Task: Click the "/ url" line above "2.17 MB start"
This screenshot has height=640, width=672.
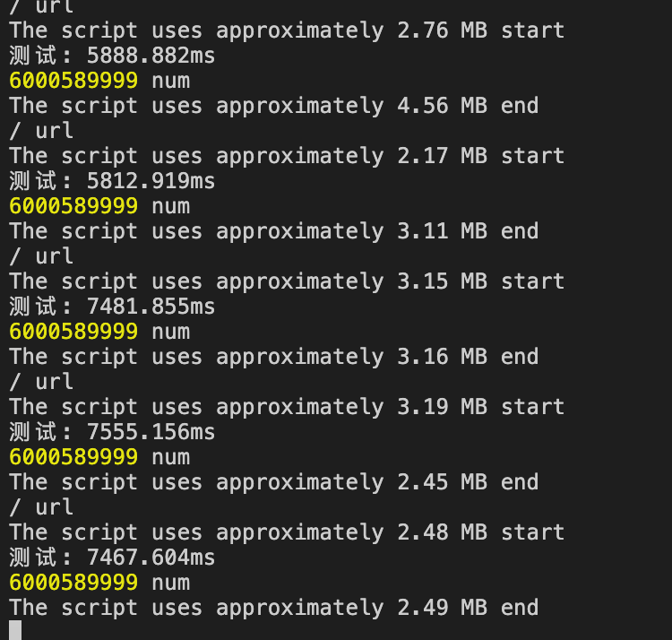Action: click(x=41, y=131)
